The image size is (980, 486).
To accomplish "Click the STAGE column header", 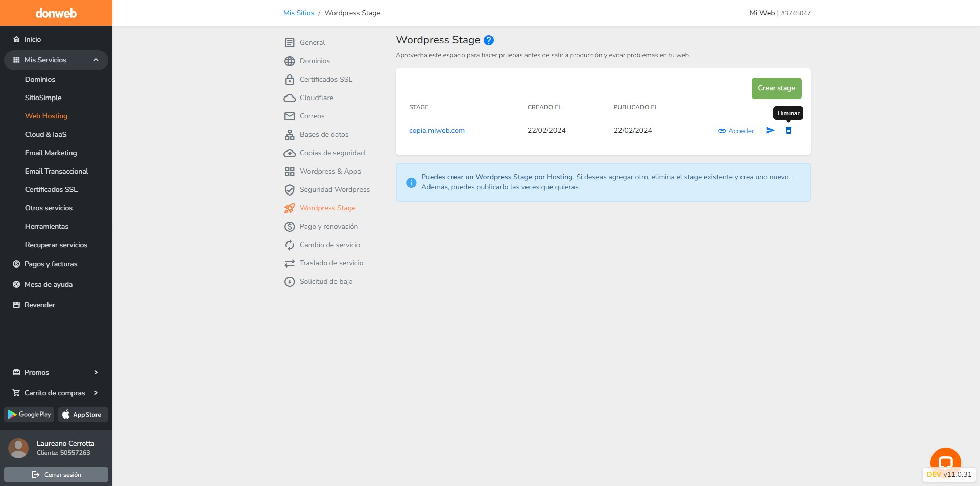I will (x=419, y=107).
